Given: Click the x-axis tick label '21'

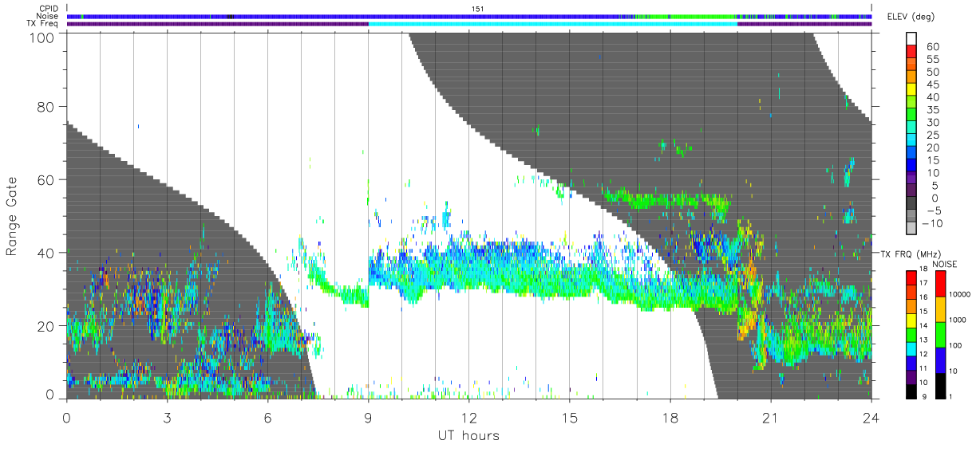Looking at the screenshot, I should pyautogui.click(x=770, y=418).
